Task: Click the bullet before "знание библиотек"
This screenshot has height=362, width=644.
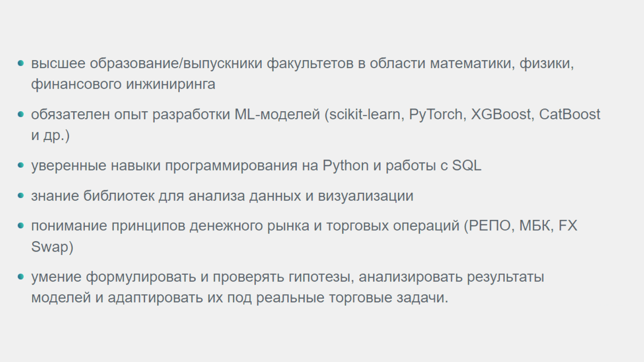Action: [x=20, y=196]
